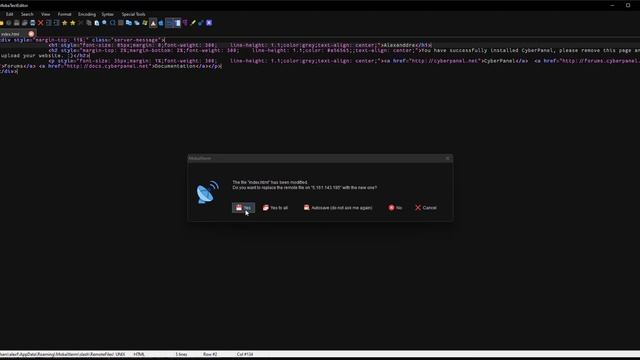Image resolution: width=640 pixels, height=360 pixels.
Task: Open the Search menu
Action: [x=27, y=14]
